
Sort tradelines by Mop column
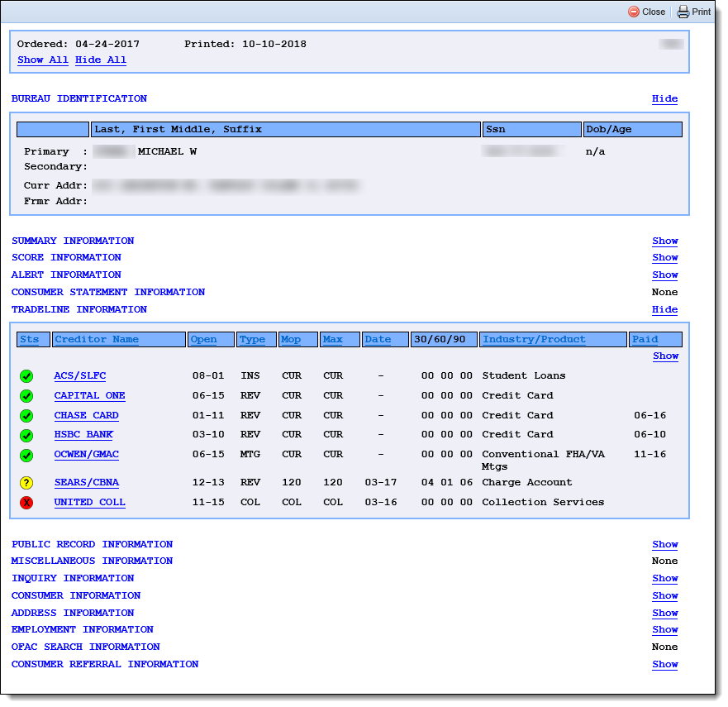291,339
